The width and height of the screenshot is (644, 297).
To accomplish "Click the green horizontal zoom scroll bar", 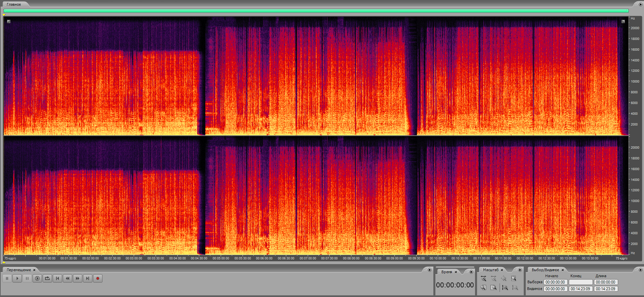I will (316, 11).
